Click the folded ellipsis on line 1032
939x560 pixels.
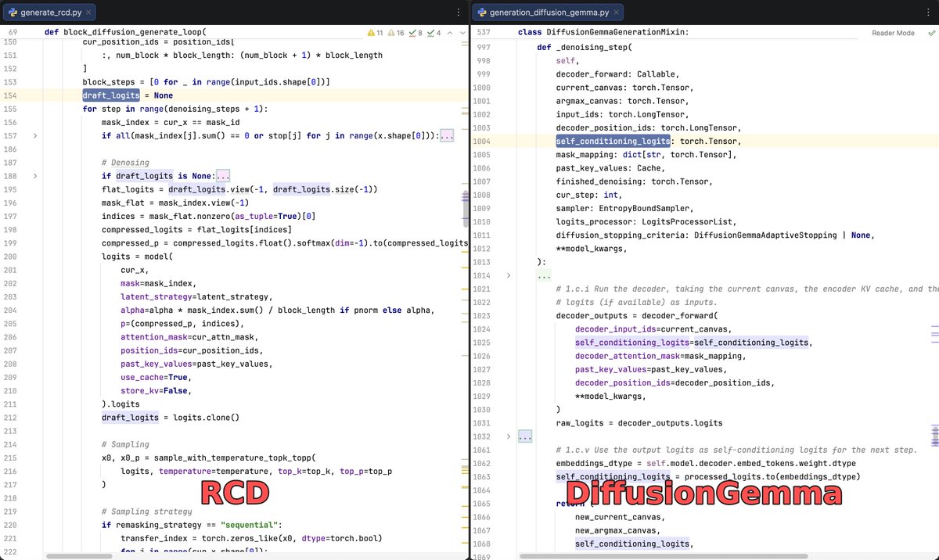coord(525,436)
